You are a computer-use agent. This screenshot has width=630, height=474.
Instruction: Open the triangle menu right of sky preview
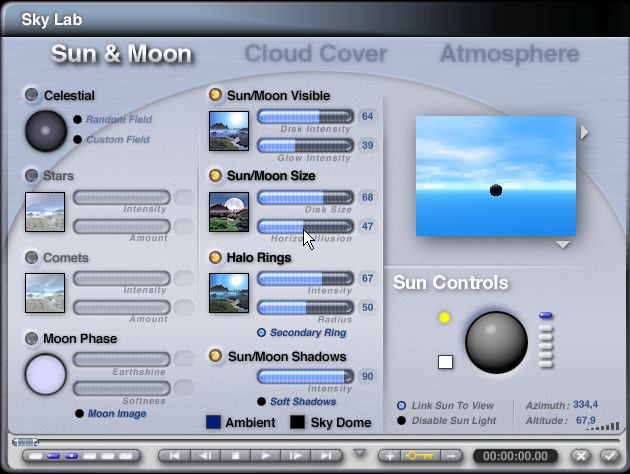point(584,132)
